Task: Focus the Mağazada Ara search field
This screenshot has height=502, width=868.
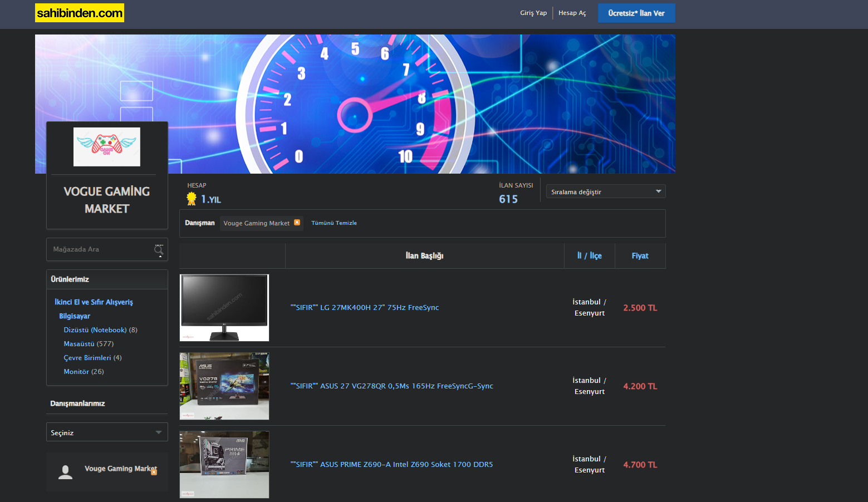Action: click(100, 249)
